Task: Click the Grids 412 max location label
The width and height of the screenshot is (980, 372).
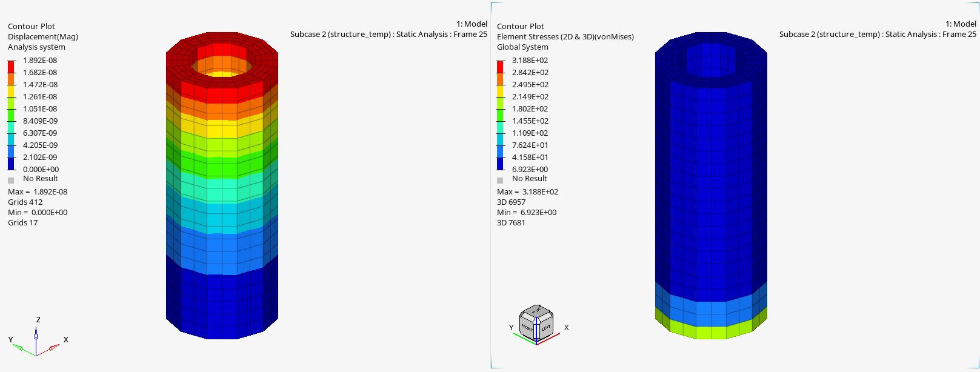Action: [25, 202]
